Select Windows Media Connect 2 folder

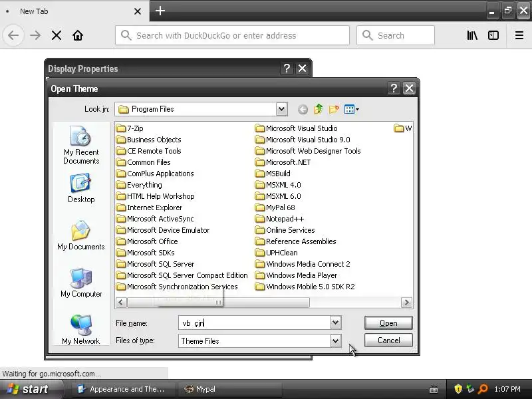(303, 264)
